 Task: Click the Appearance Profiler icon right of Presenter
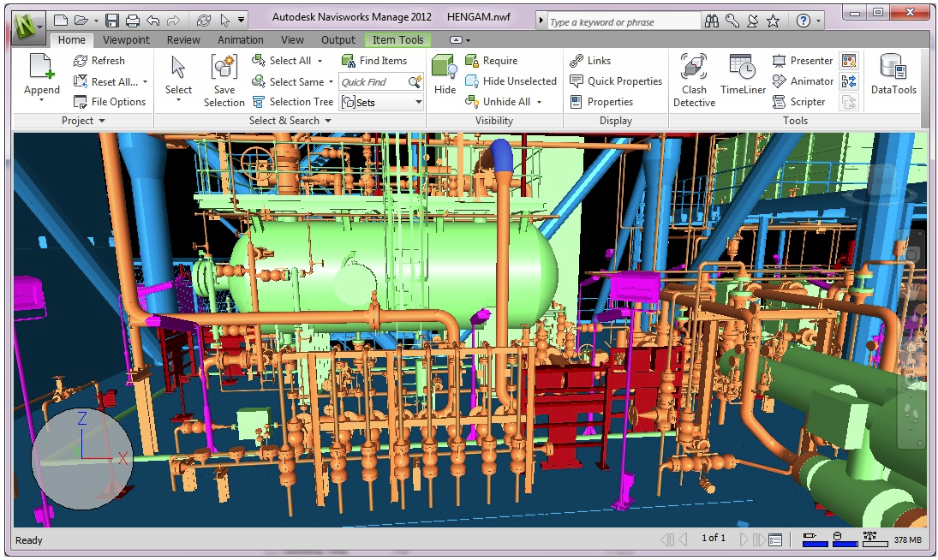click(849, 61)
